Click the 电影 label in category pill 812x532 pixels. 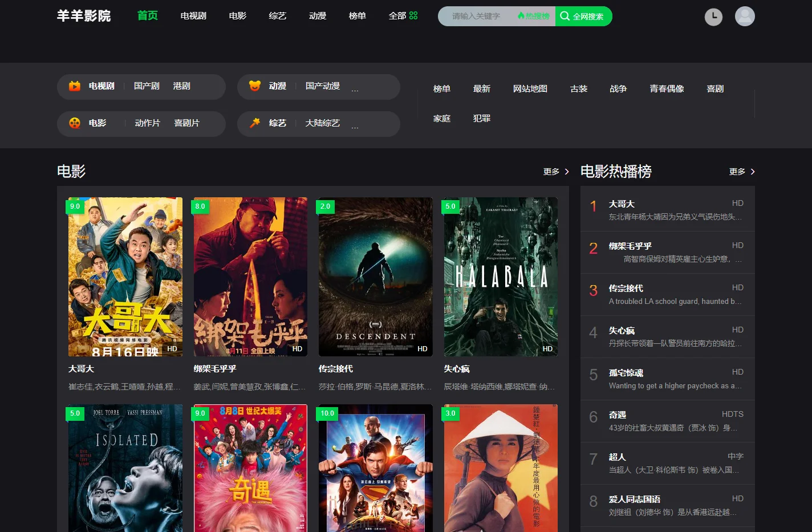98,123
